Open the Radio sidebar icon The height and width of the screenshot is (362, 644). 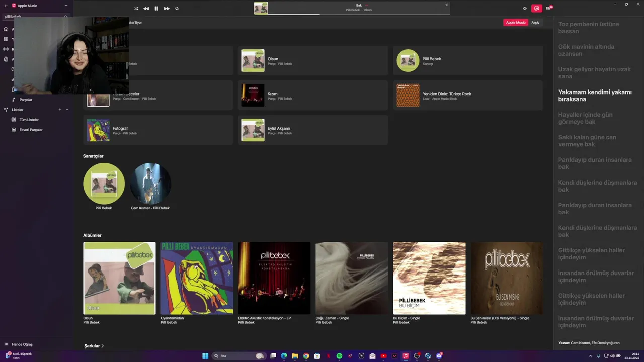pos(6,49)
